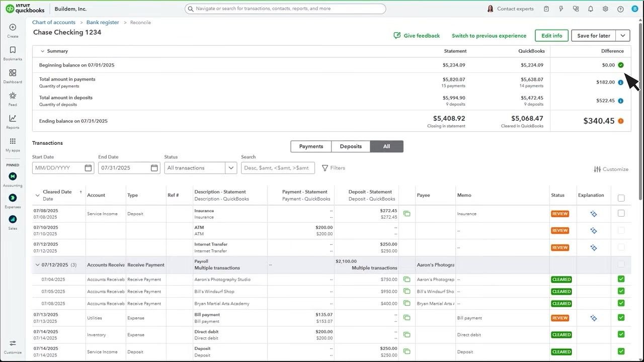Open pinned Sales app
The width and height of the screenshot is (644, 362).
[x=13, y=222]
